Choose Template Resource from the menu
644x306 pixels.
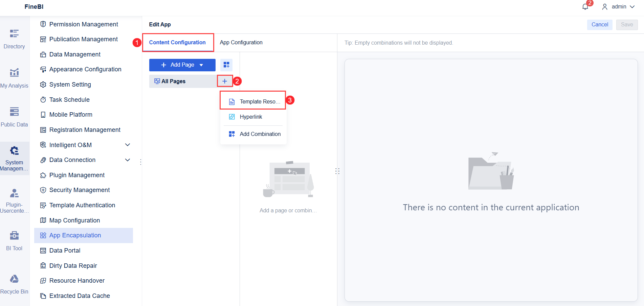pyautogui.click(x=253, y=101)
